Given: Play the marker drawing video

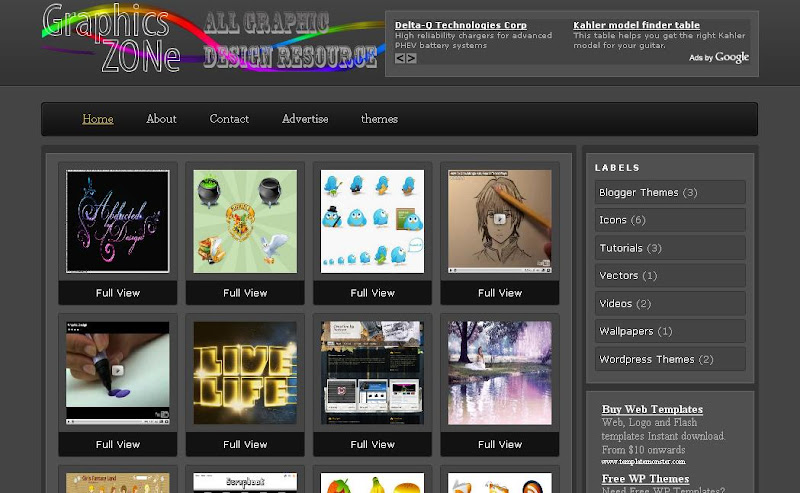Looking at the screenshot, I should [x=117, y=373].
